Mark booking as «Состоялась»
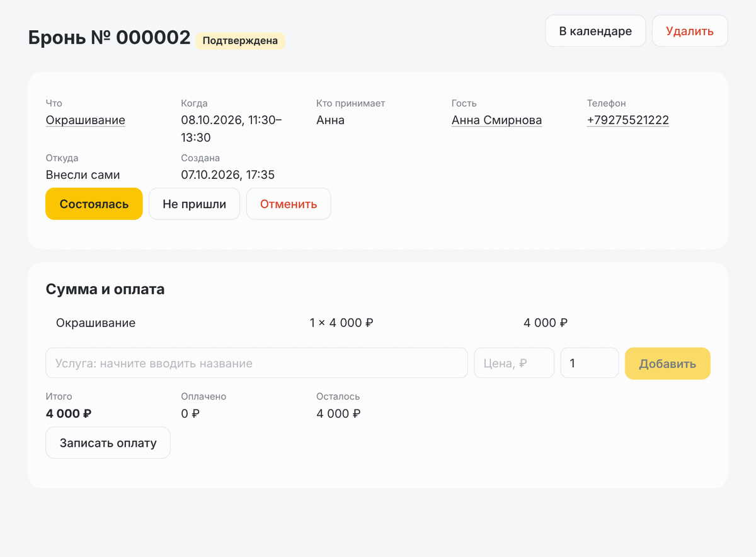Screen dimensions: 756x557 point(94,204)
